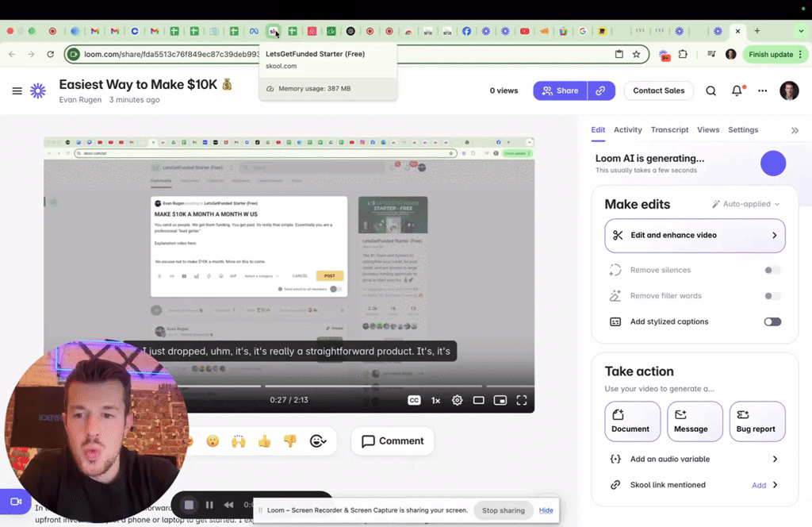Add the mentioned Skool link
Viewport: 812px width, 527px height.
click(759, 486)
